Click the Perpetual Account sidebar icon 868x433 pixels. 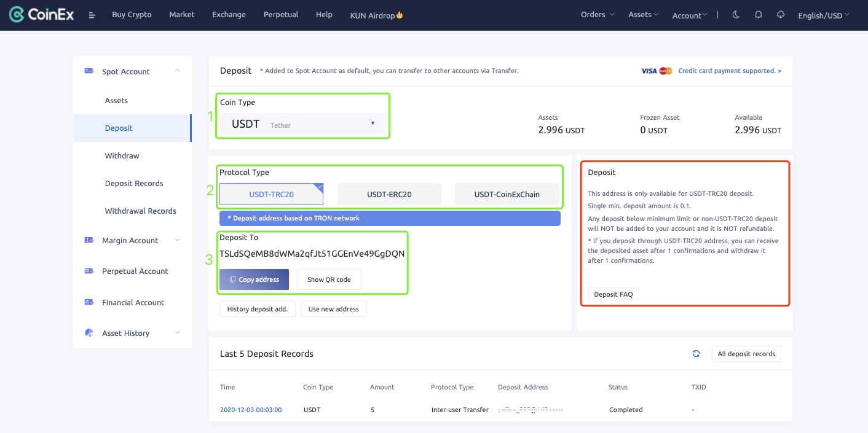tap(89, 271)
